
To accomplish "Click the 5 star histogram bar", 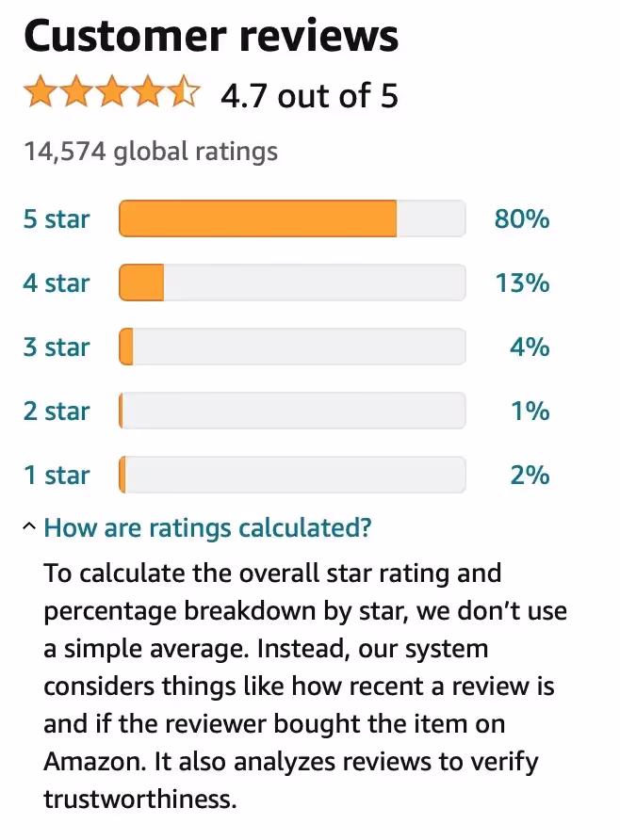I will 292,219.
